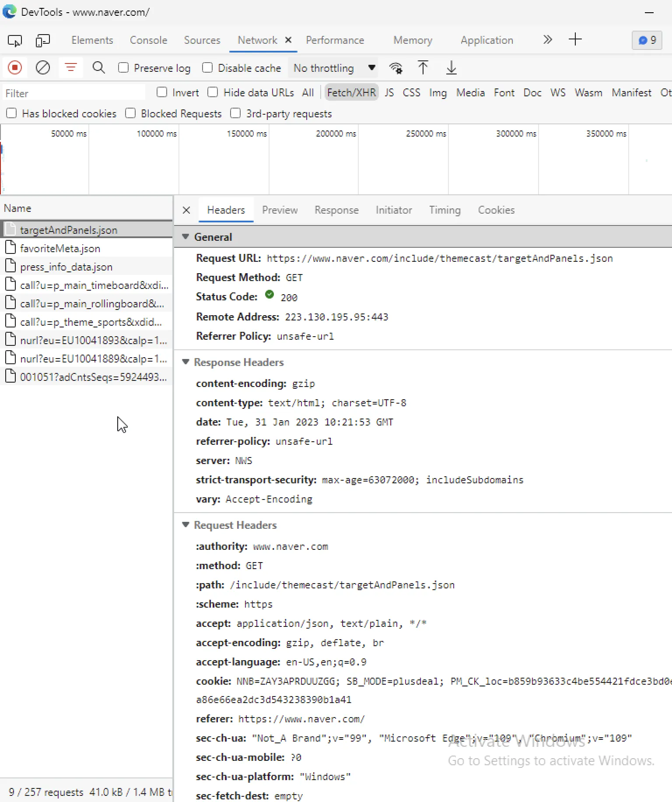Image resolution: width=672 pixels, height=802 pixels.
Task: Select press_info_data.json request
Action: [x=86, y=267]
